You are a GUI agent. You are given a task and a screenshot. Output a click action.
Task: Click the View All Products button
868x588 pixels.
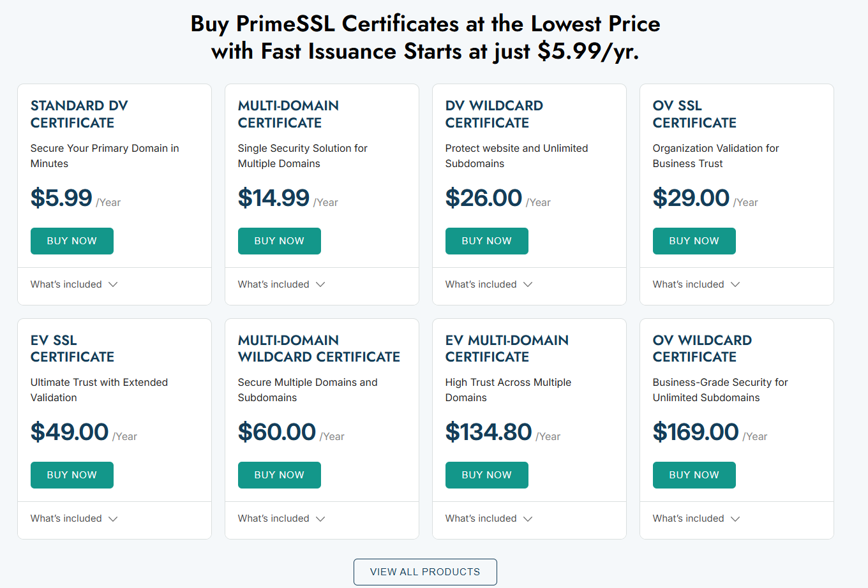tap(425, 572)
